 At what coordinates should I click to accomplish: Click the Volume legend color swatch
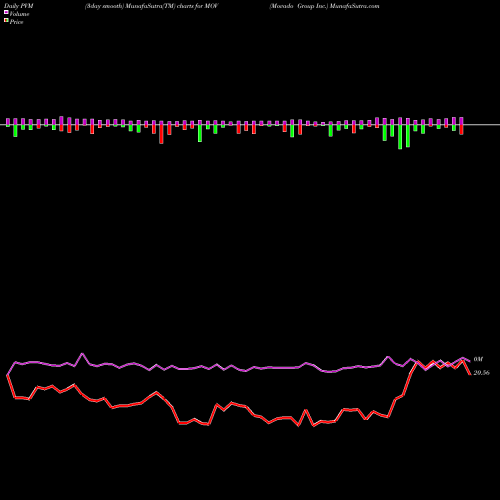point(6,13)
